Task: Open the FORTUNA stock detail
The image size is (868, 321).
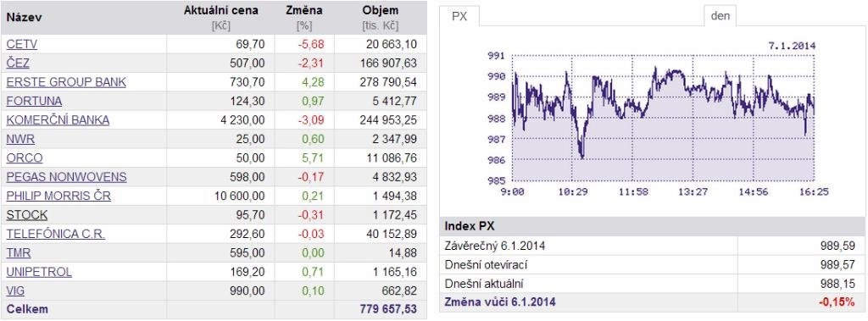Action: (x=34, y=102)
